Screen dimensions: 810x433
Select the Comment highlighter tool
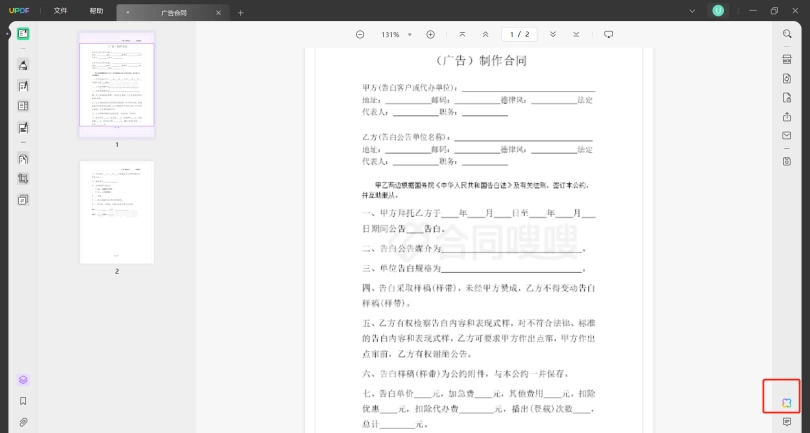23,65
